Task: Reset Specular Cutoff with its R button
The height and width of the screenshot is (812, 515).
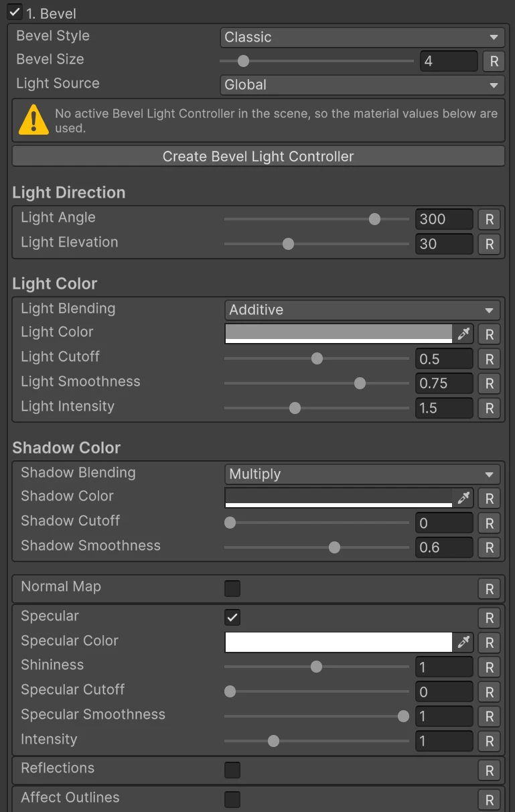Action: 490,693
